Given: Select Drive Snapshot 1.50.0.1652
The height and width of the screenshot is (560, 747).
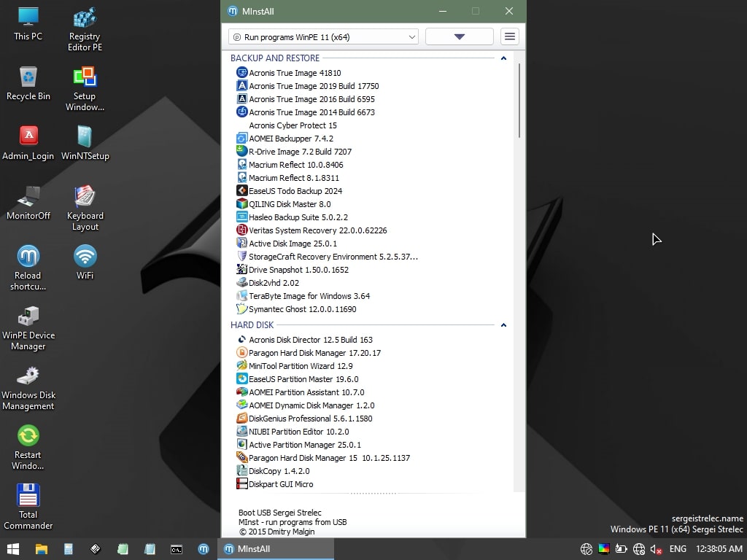Looking at the screenshot, I should 298,270.
